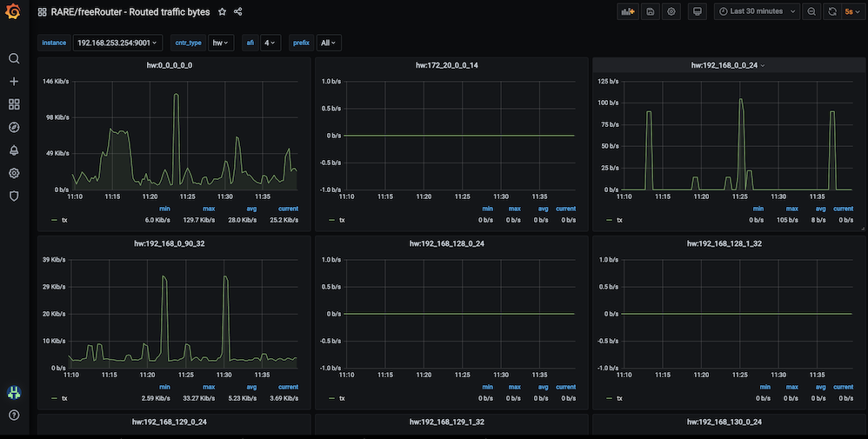This screenshot has height=439, width=868.
Task: Open the hw:192_168_0_0_24 panel title menu
Action: click(x=728, y=65)
